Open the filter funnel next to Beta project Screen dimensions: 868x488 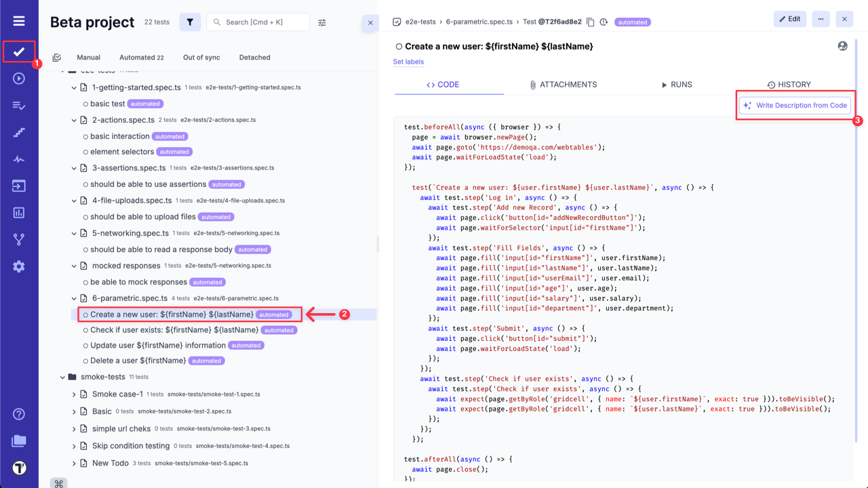pos(190,22)
